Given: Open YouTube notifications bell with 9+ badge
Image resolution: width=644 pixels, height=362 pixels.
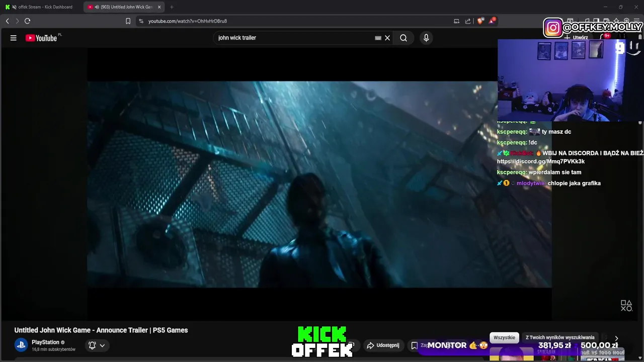Looking at the screenshot, I should click(x=604, y=38).
